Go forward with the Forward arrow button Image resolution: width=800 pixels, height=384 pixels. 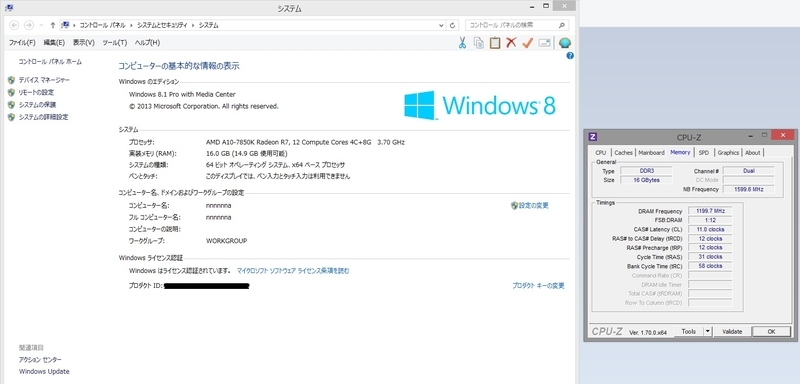coord(29,25)
